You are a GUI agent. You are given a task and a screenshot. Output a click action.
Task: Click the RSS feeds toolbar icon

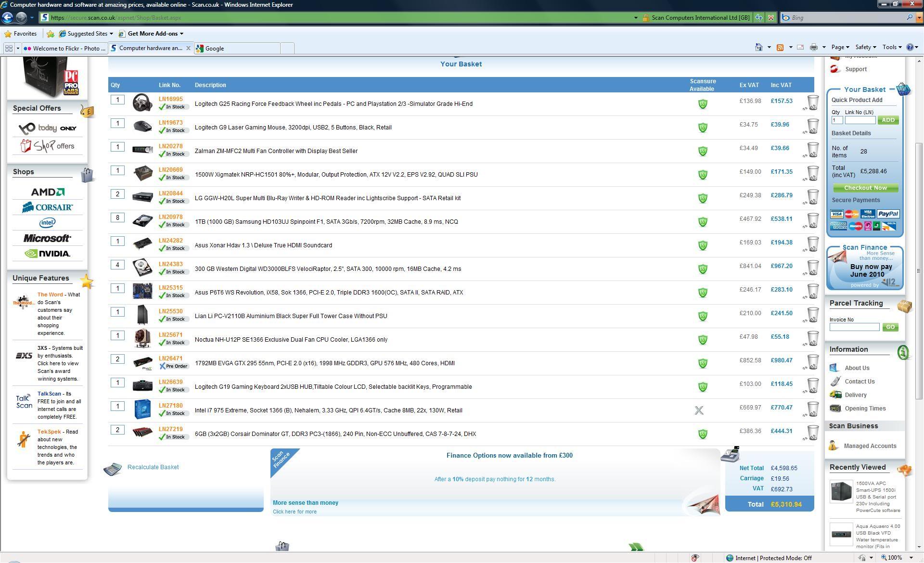tap(780, 47)
